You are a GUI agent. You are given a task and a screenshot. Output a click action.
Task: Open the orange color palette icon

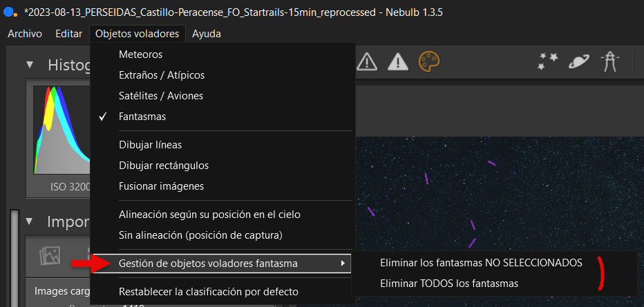(x=429, y=62)
